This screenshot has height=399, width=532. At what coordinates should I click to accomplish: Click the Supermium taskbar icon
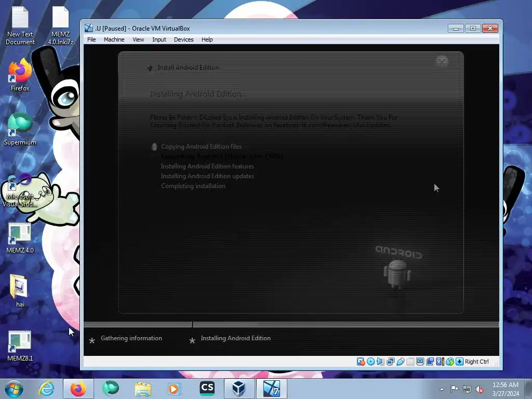coord(111,389)
